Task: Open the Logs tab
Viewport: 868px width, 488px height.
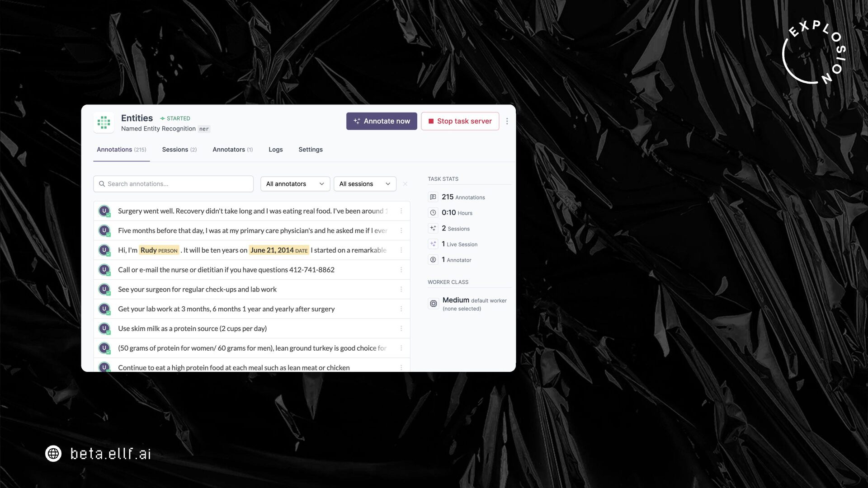Action: click(275, 150)
